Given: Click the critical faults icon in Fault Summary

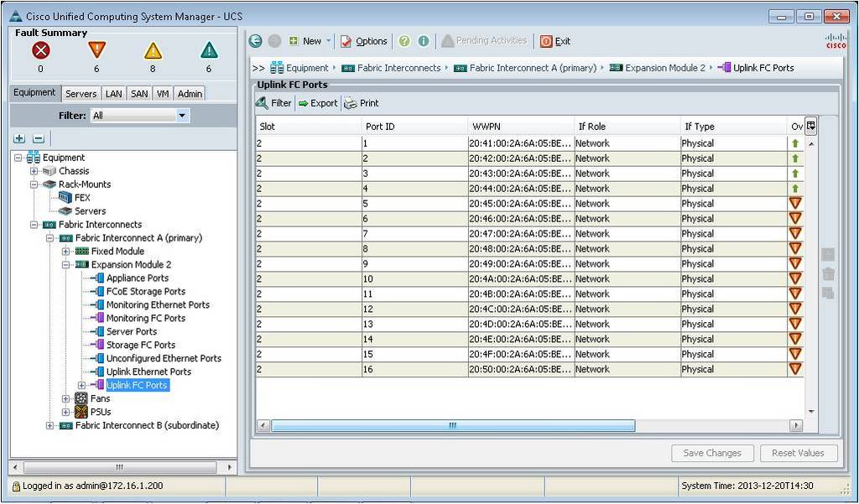Looking at the screenshot, I should 40,51.
